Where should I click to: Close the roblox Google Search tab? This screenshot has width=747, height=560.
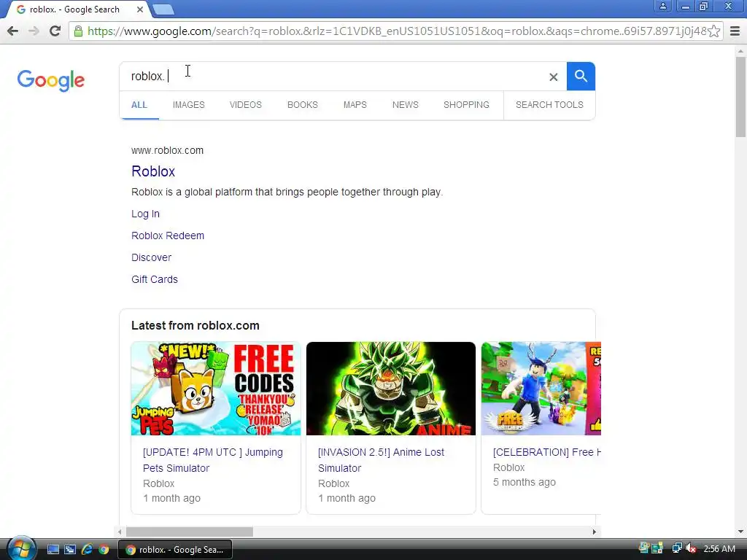coord(140,9)
